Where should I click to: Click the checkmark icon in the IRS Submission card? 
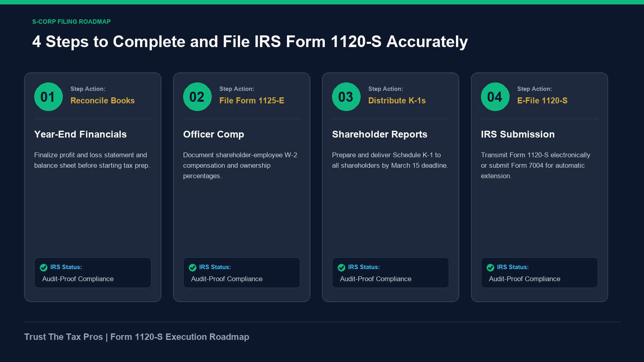491,267
